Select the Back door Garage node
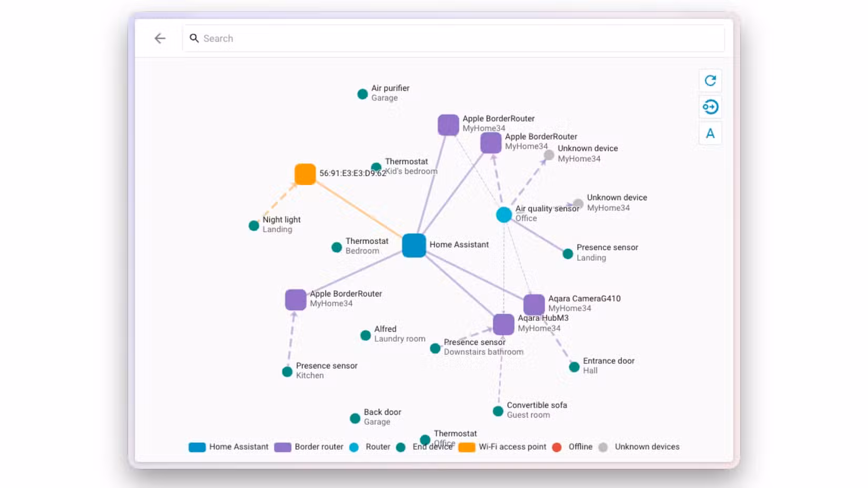The image size is (868, 488). click(355, 419)
